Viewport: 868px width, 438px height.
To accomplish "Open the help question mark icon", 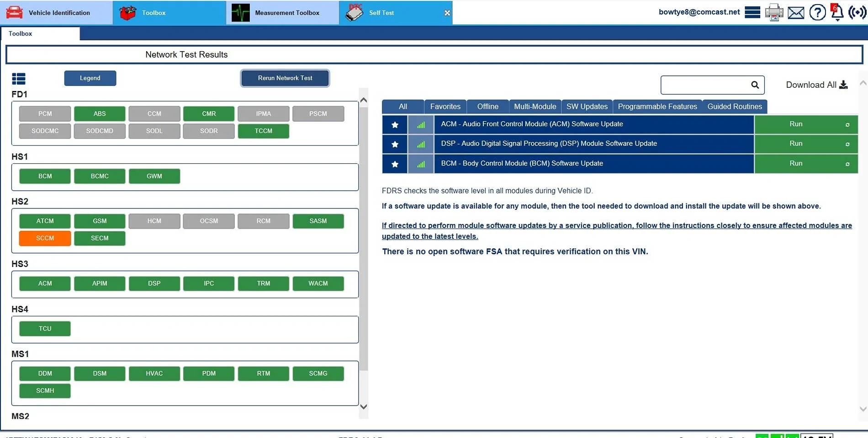I will [x=817, y=12].
